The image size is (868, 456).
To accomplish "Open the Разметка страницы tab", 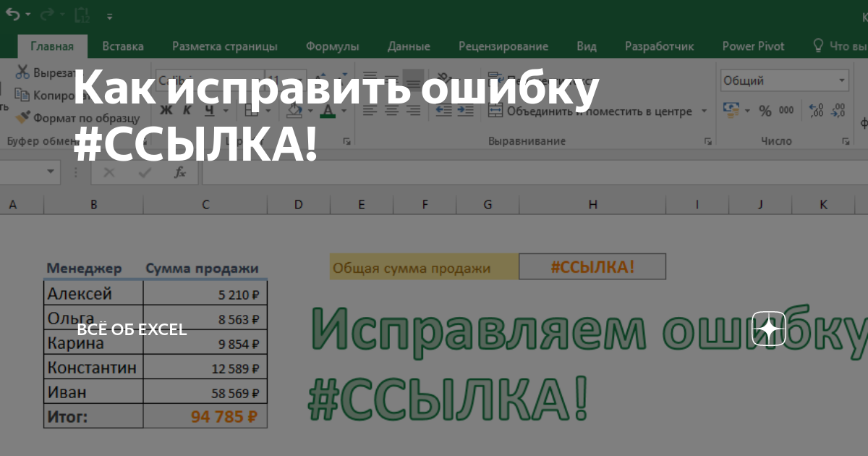I will (x=224, y=46).
